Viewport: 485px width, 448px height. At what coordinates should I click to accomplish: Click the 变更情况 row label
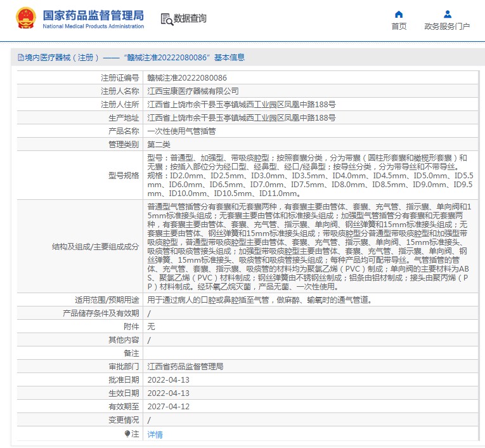coord(124,420)
